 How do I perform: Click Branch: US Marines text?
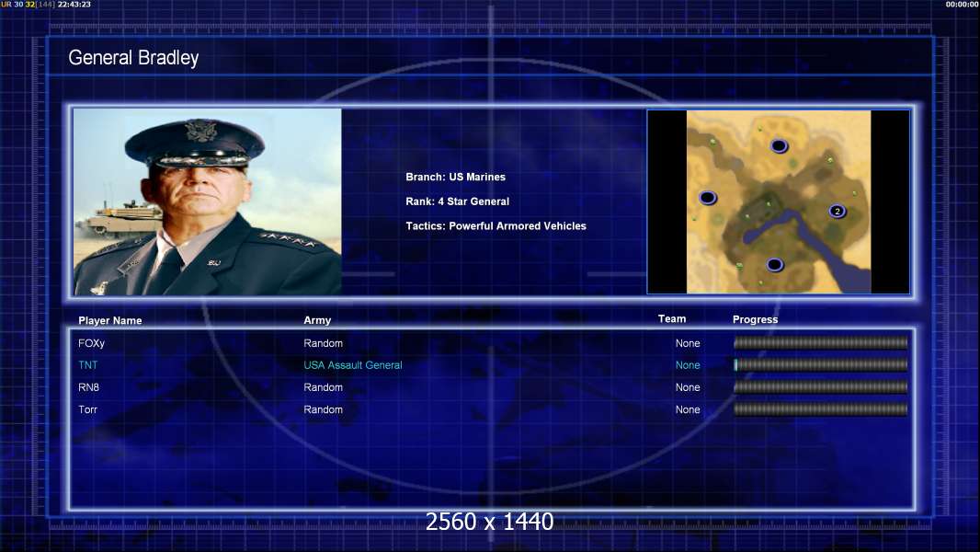click(456, 177)
